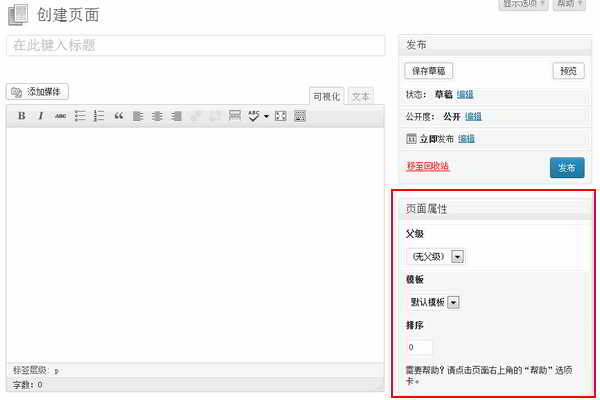
Task: Click 移至回收站 move to trash link
Action: click(x=427, y=166)
